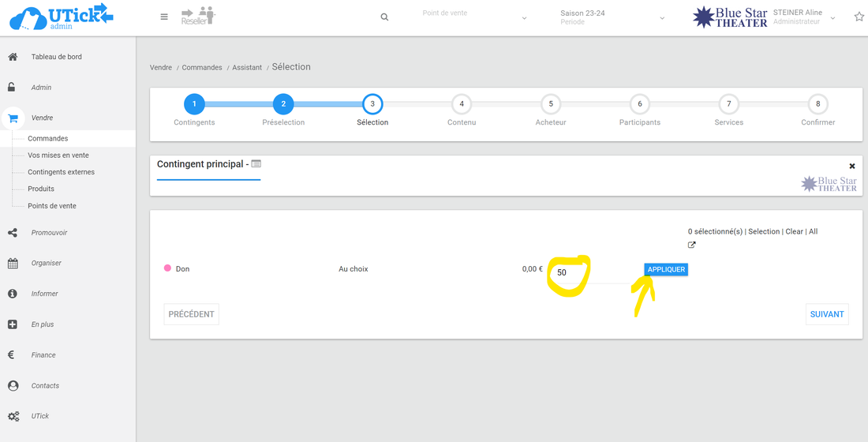Jump to step 4 Contenu
Image resolution: width=868 pixels, height=442 pixels.
[462, 103]
